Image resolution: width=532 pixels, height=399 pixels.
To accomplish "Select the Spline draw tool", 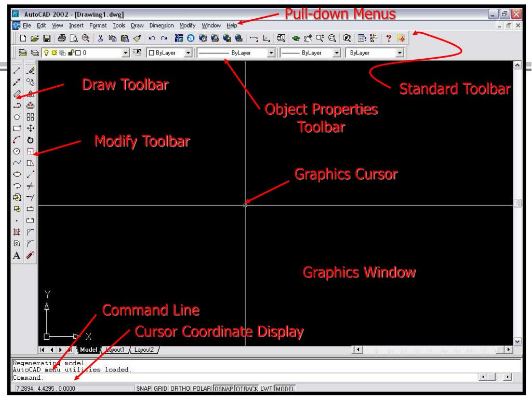I will click(17, 163).
